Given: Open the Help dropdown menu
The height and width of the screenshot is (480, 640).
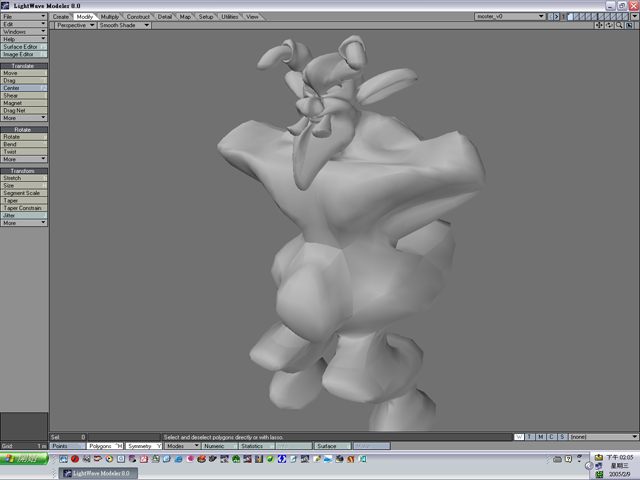Looking at the screenshot, I should [24, 39].
